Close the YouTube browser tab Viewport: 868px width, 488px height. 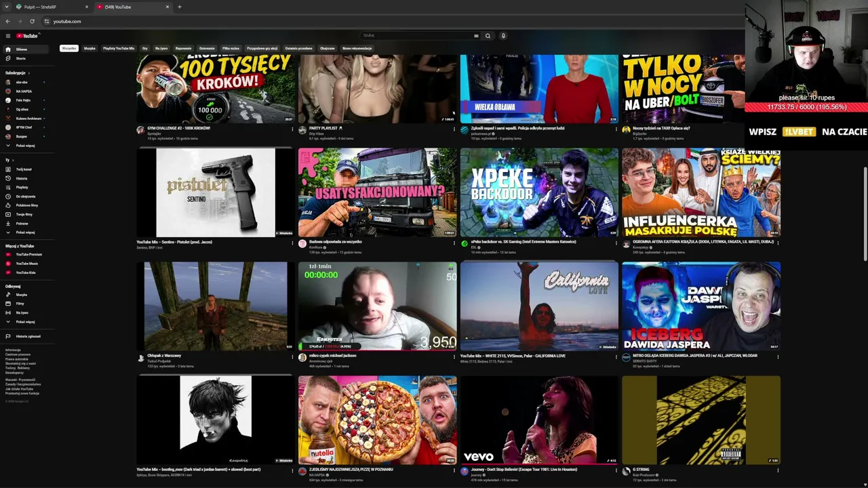pos(167,7)
